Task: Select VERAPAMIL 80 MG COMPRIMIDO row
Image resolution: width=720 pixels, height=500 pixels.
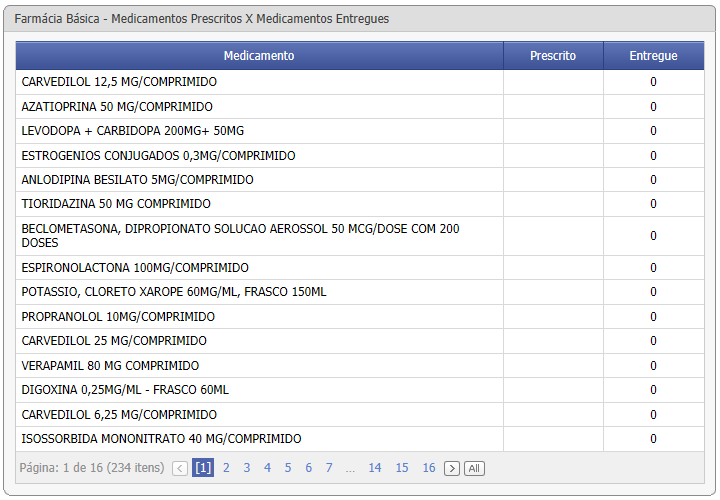Action: point(360,366)
